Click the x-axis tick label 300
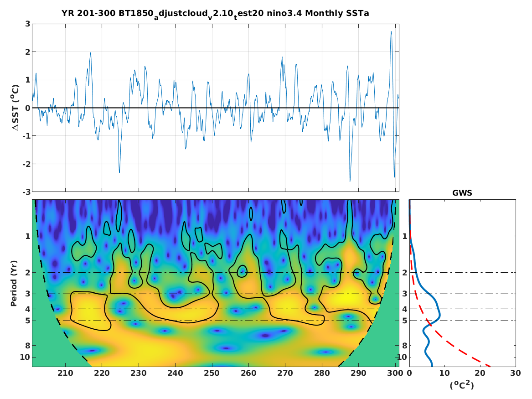Viewport: 532px width, 399px height. (x=395, y=373)
